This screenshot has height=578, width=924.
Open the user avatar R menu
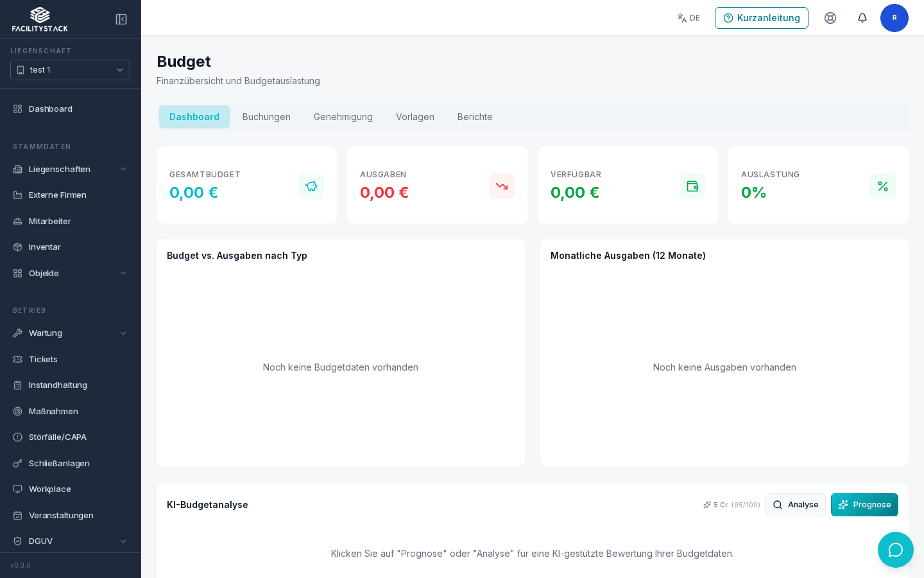[894, 18]
